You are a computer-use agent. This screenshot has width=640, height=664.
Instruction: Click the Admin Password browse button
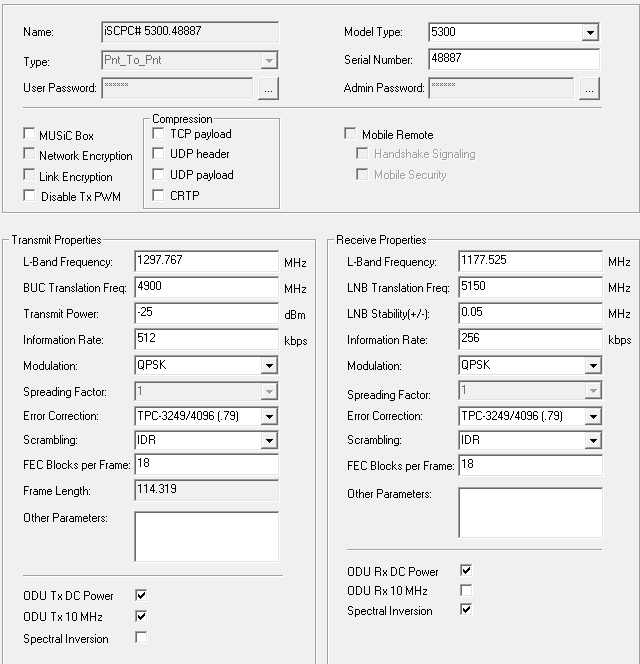pyautogui.click(x=589, y=89)
